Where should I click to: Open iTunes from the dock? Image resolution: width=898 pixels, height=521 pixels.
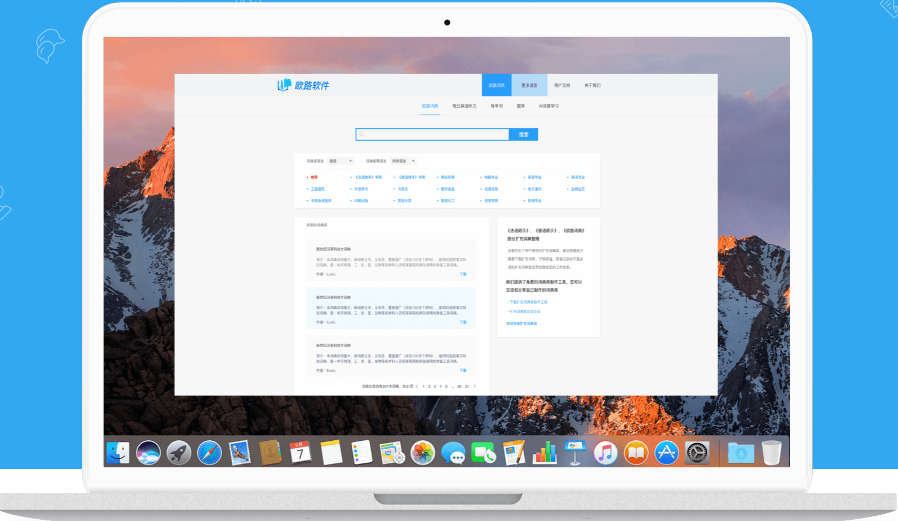(x=605, y=452)
